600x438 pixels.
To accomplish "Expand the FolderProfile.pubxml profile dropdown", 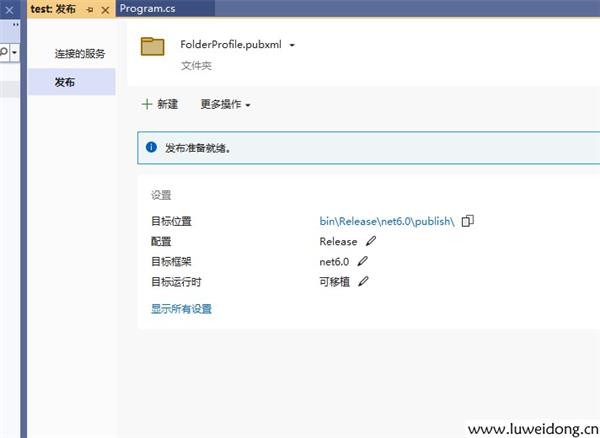I will click(x=292, y=45).
